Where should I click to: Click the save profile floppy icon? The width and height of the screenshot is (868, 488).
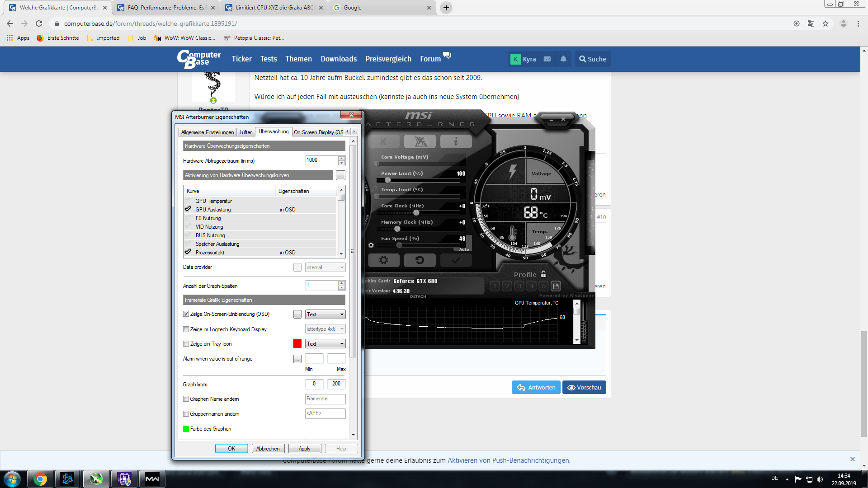[556, 286]
